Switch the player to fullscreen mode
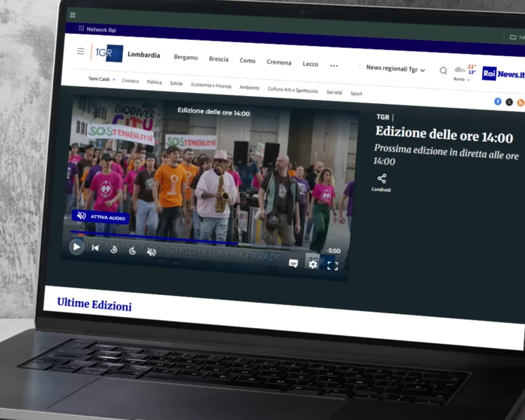Image resolution: width=525 pixels, height=420 pixels. click(332, 265)
